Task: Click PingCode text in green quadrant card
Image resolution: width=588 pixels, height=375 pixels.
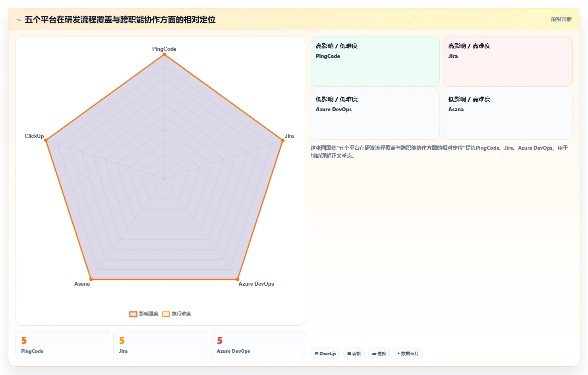Action: click(328, 56)
